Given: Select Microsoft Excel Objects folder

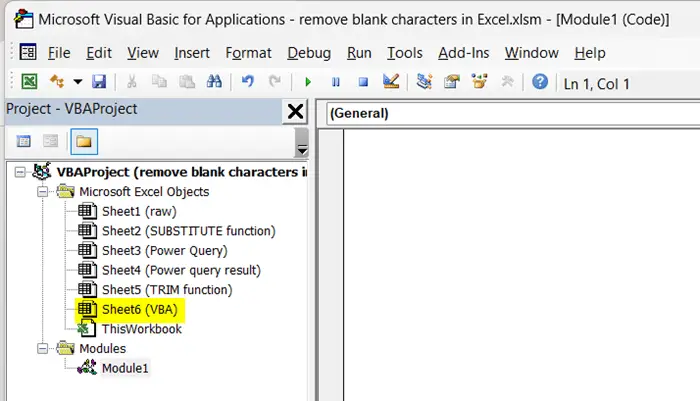Looking at the screenshot, I should click(x=144, y=192).
